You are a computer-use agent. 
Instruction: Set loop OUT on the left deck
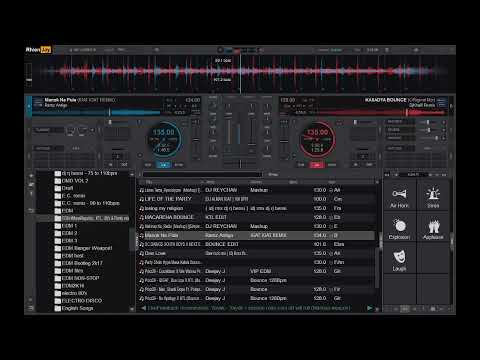(124, 165)
